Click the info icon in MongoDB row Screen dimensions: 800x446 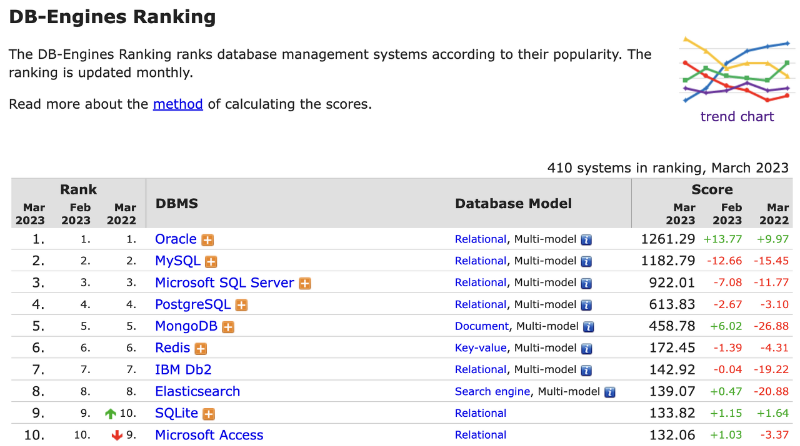[588, 327]
